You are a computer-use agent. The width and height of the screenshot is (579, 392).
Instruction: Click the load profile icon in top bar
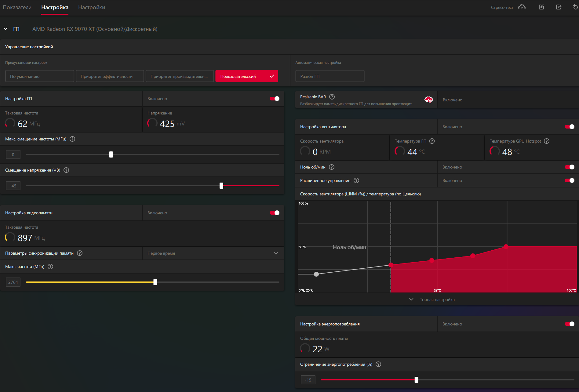pyautogui.click(x=541, y=7)
